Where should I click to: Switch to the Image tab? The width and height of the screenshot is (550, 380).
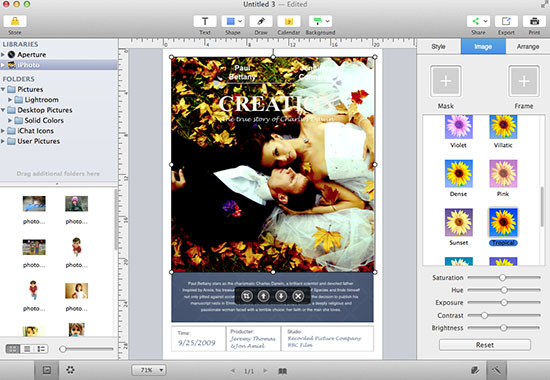(x=483, y=46)
